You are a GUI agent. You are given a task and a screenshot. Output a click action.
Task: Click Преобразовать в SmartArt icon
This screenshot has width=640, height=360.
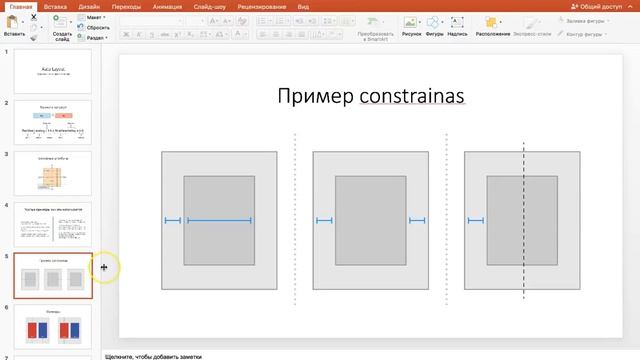click(372, 21)
